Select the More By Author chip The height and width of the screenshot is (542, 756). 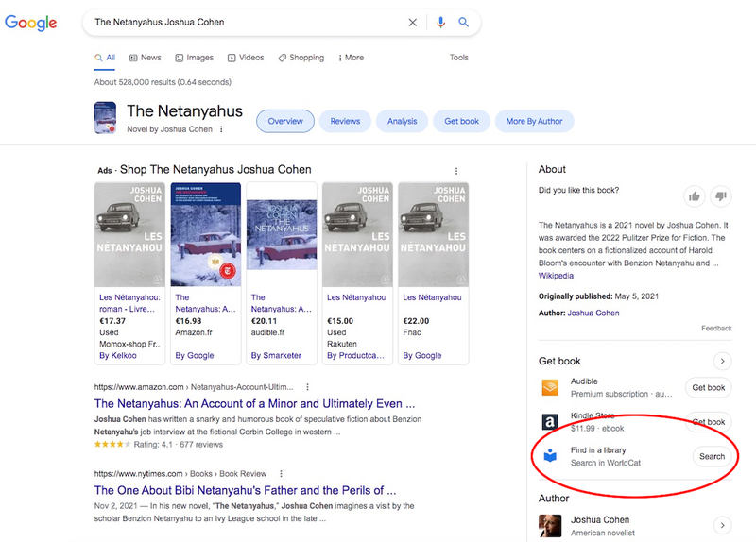tap(534, 121)
